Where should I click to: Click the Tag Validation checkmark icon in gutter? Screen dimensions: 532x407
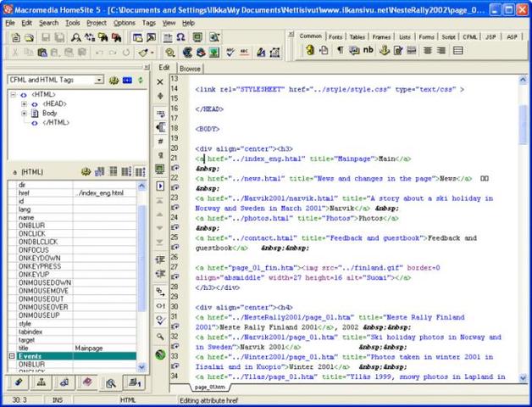(x=160, y=320)
